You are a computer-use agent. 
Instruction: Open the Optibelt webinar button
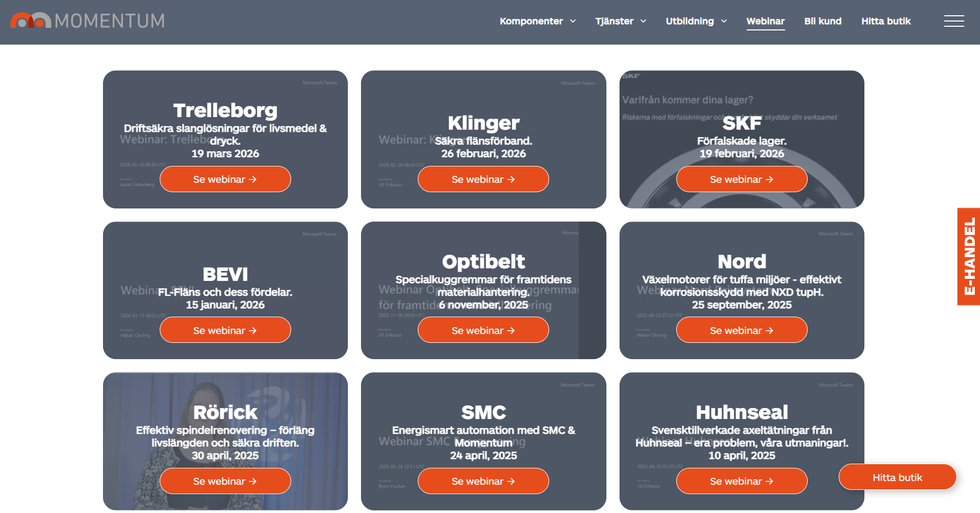click(x=483, y=330)
